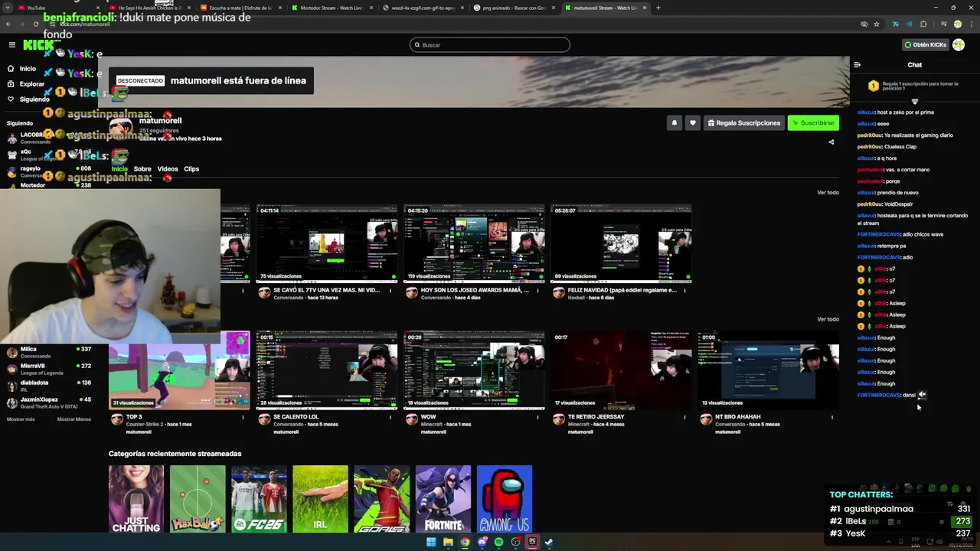Viewport: 980px width, 551px height.
Task: Open Spotify from the taskbar
Action: pos(498,543)
